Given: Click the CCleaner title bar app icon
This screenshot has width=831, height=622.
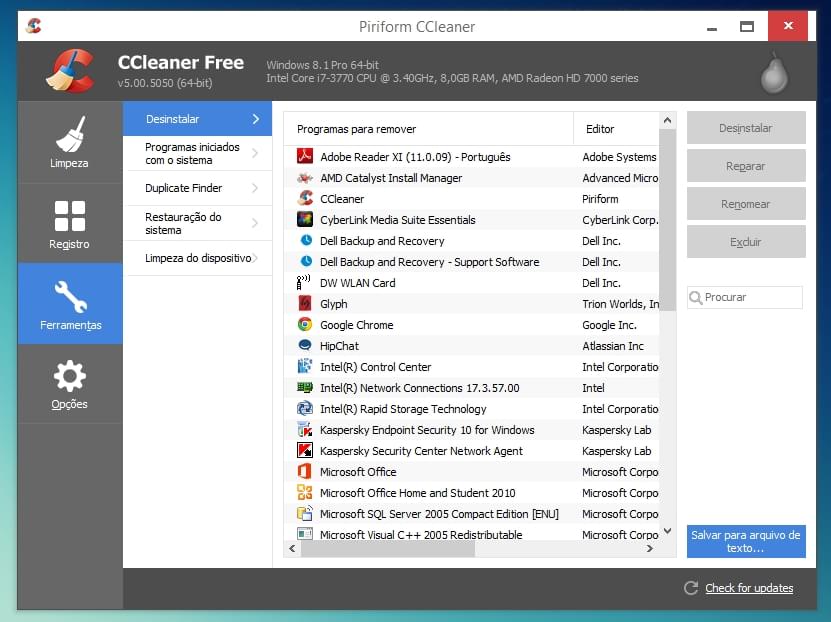Looking at the screenshot, I should pyautogui.click(x=33, y=25).
